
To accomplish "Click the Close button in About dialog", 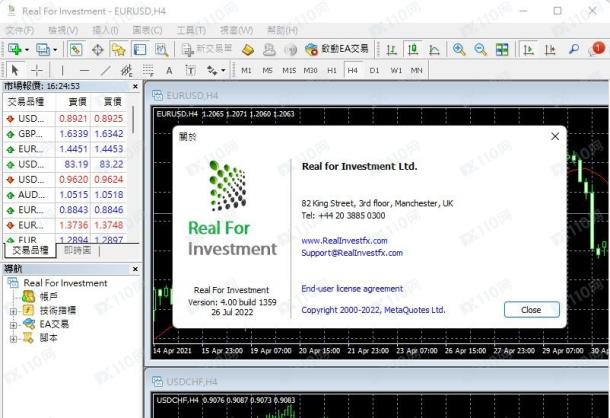I will point(531,310).
